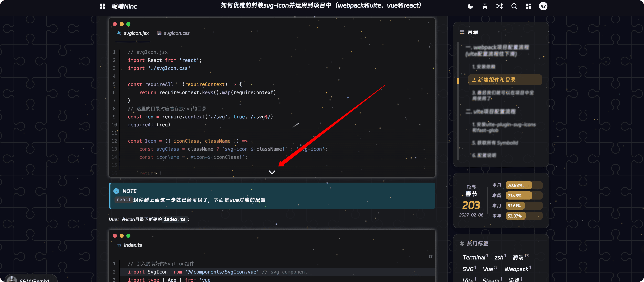Expand the code block with the chevron
644x282 pixels.
click(x=272, y=172)
